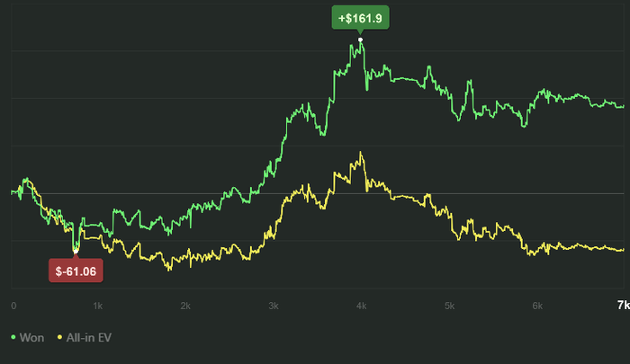Select the $-61.06 low point label
630x364 pixels.
click(x=76, y=271)
